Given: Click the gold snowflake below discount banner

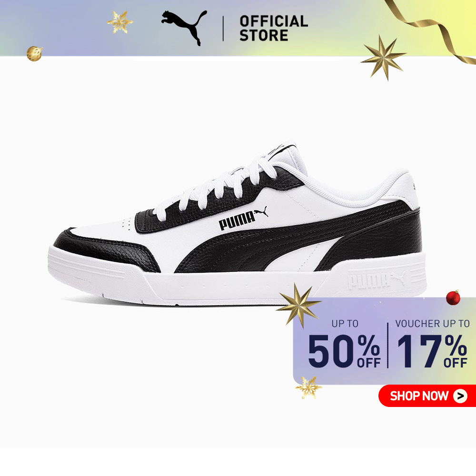Looking at the screenshot, I should (308, 387).
